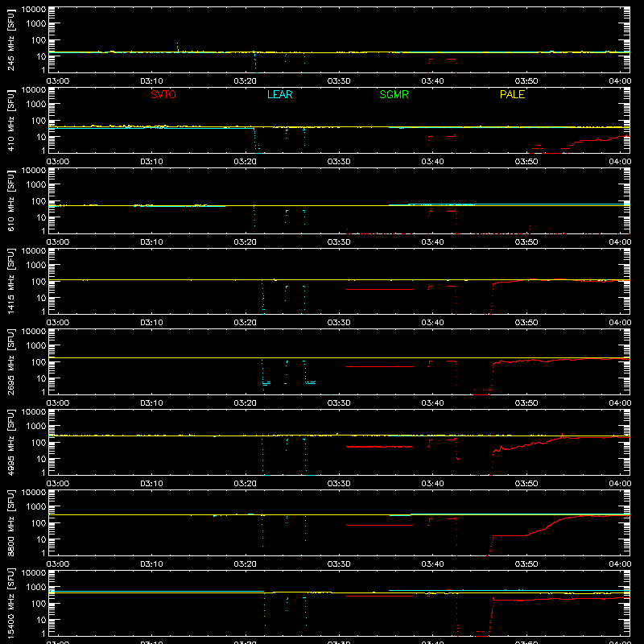This screenshot has height=644, width=644.
Task: Click the 03:30 tick below the 8800 MHz panel
Action: (339, 564)
